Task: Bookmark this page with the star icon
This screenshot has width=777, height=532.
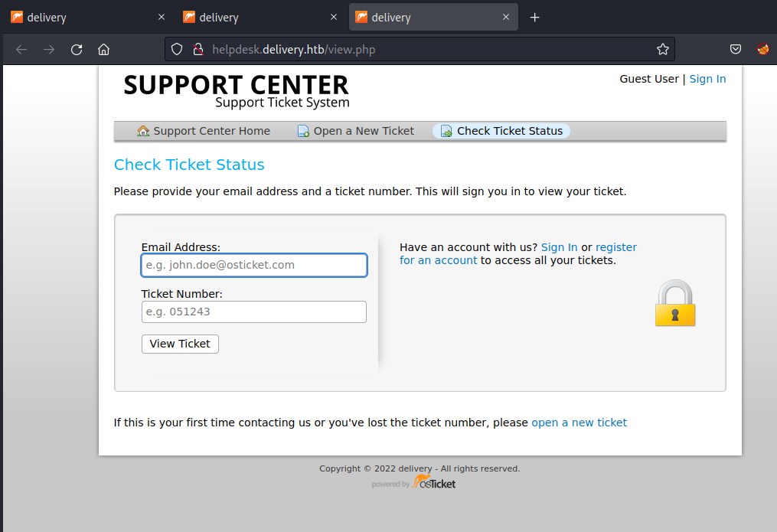Action: 663,50
